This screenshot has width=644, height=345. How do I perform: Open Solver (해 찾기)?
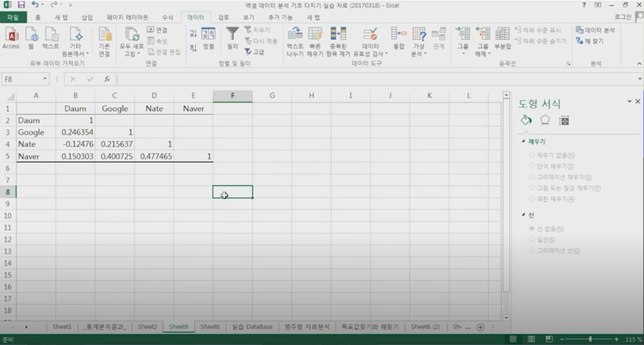tap(590, 41)
